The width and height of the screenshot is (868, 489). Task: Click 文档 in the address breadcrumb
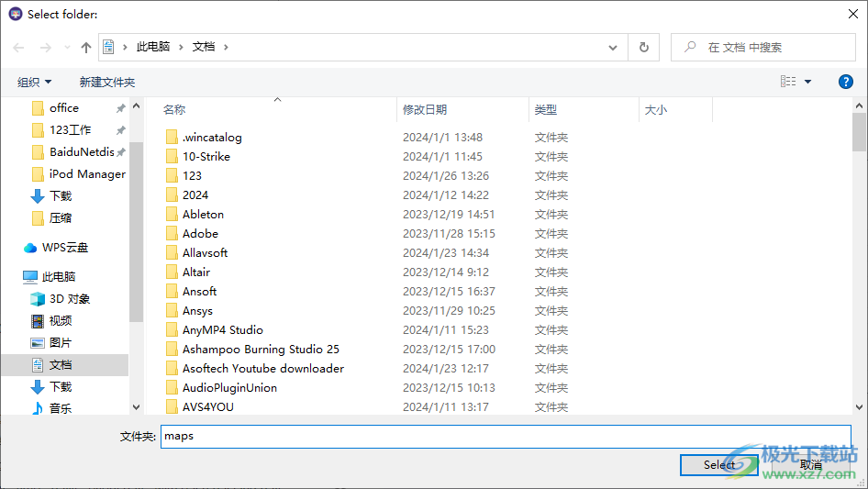(x=203, y=47)
